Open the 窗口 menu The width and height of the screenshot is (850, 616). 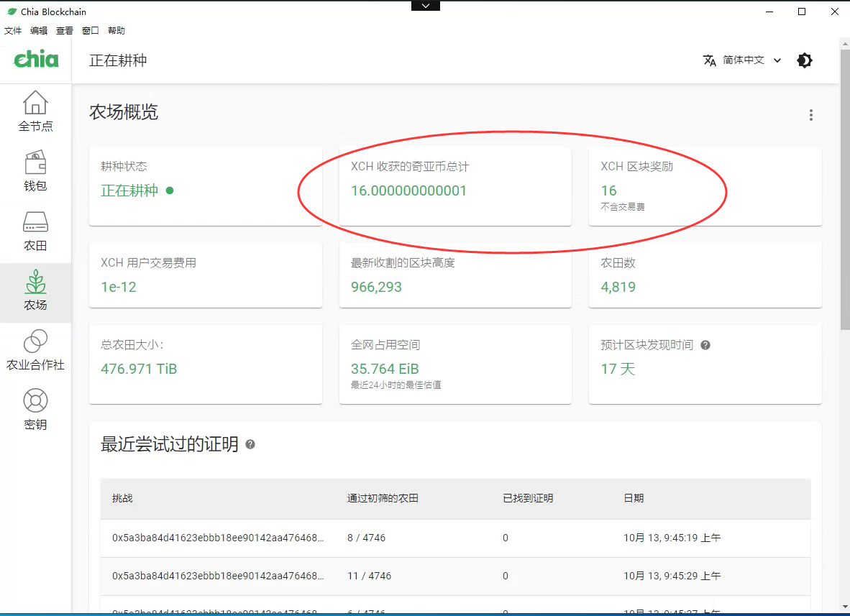[x=91, y=31]
